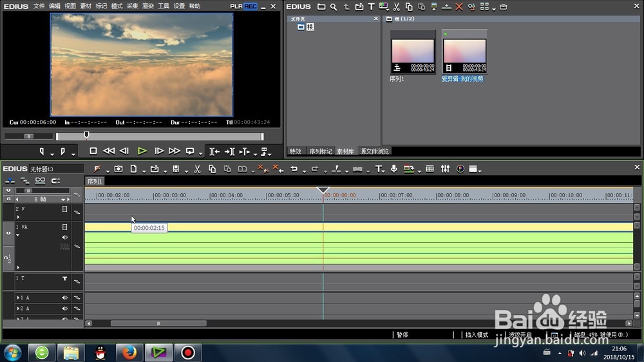Click the scissors cut icon in timeline toolbar
The width and height of the screenshot is (644, 362).
(197, 169)
